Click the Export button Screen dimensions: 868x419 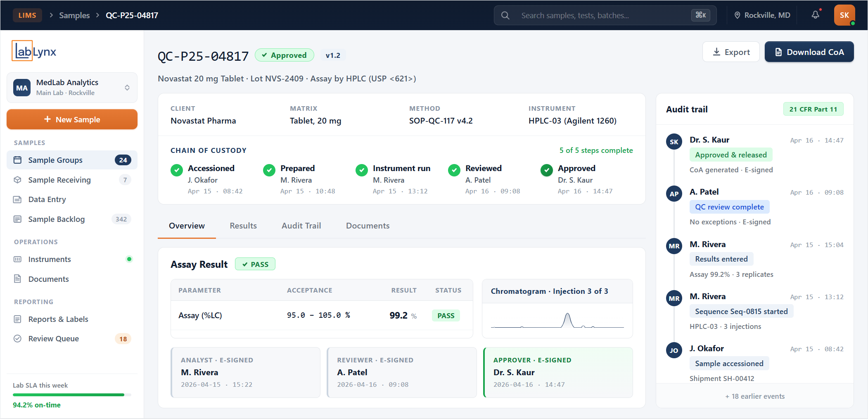(731, 52)
